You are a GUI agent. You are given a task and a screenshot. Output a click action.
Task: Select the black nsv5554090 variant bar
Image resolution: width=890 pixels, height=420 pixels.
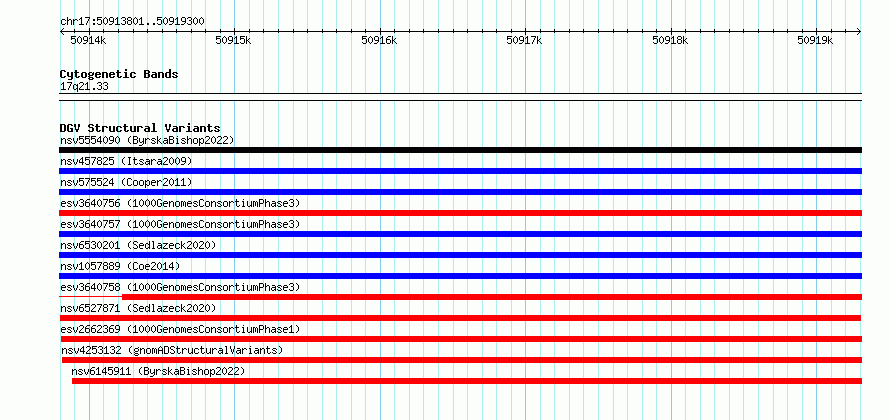tap(460, 150)
